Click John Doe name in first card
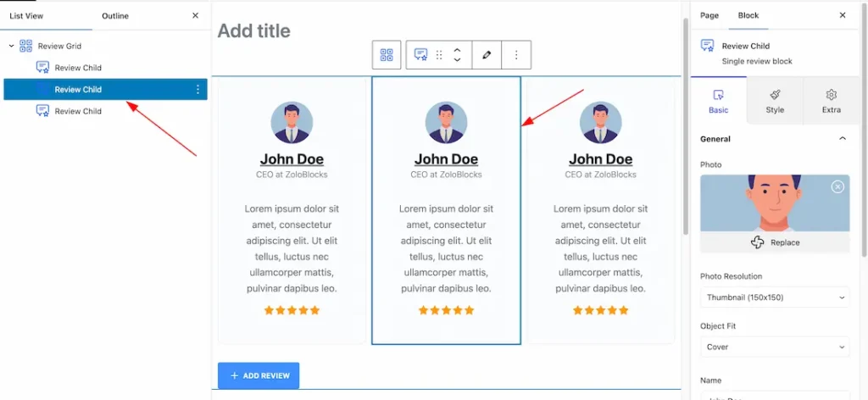Screen dimensions: 868x400 [292, 159]
